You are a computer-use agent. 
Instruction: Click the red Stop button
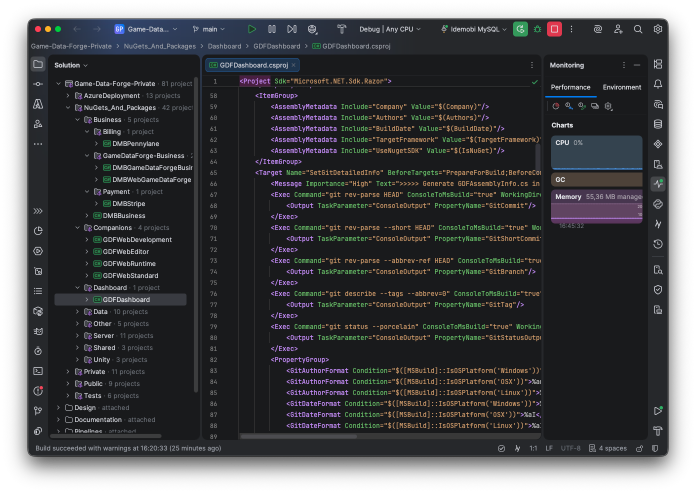pyautogui.click(x=554, y=29)
